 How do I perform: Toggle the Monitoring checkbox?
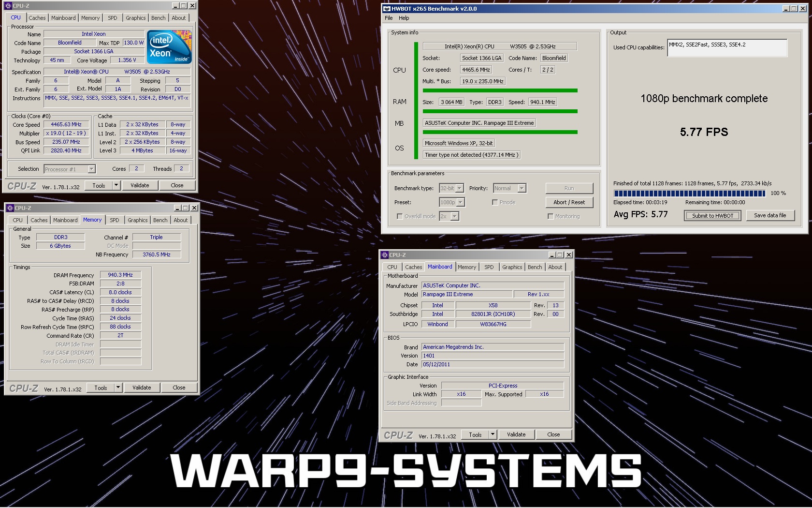pos(551,216)
